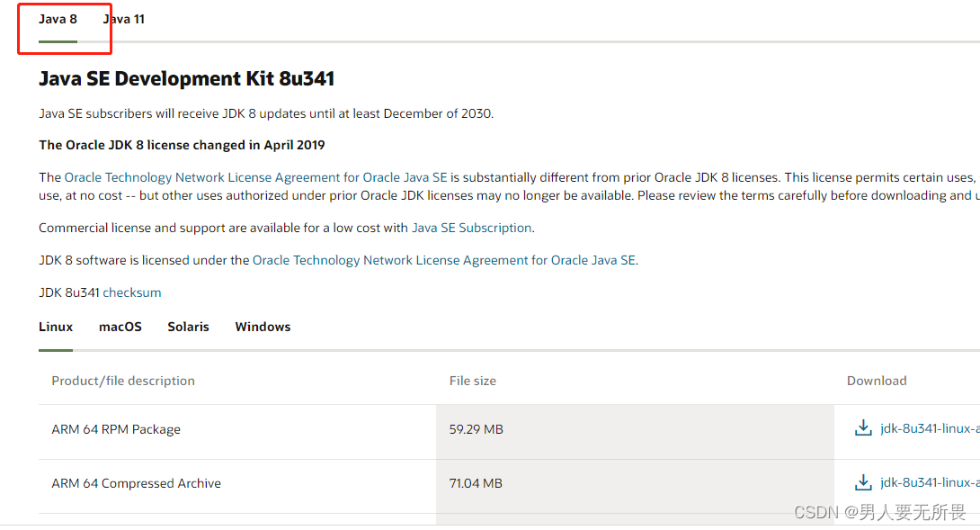The image size is (980, 530).
Task: Select the Linux platform tab
Action: click(56, 327)
